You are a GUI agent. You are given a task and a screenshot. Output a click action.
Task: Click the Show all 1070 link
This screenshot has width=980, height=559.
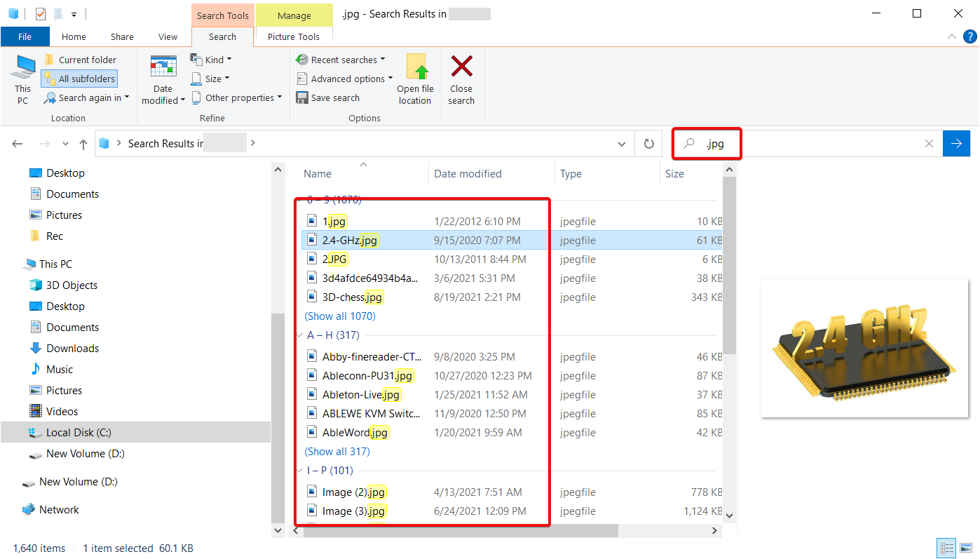pos(340,316)
